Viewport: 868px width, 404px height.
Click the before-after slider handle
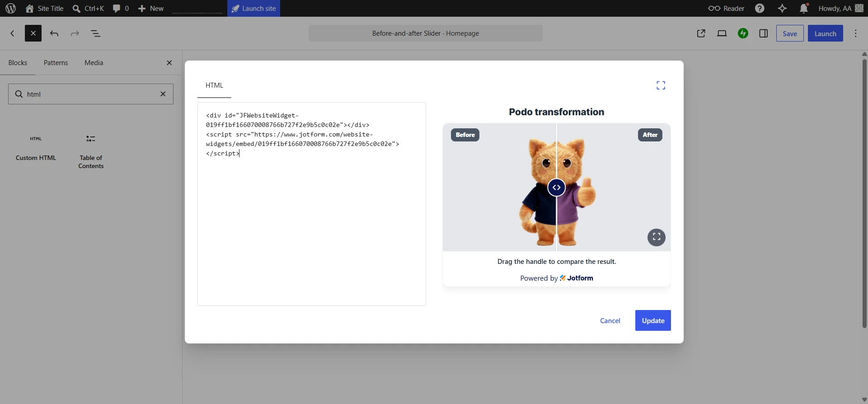[x=556, y=187]
